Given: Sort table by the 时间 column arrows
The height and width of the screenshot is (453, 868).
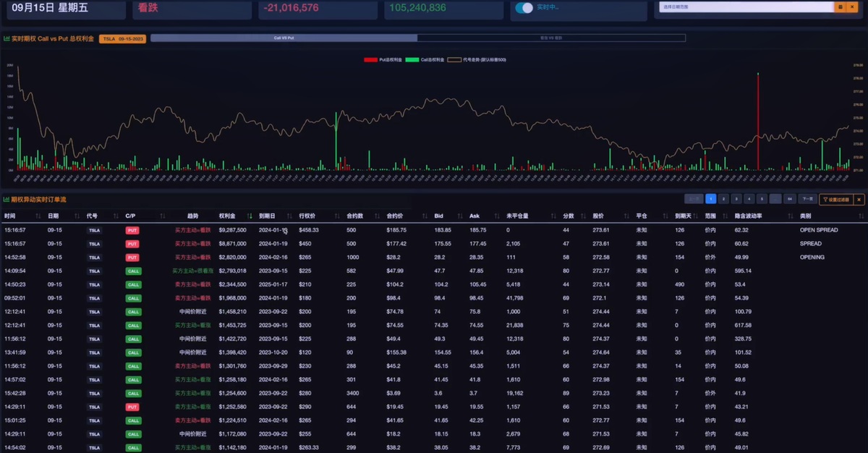Looking at the screenshot, I should (x=38, y=216).
